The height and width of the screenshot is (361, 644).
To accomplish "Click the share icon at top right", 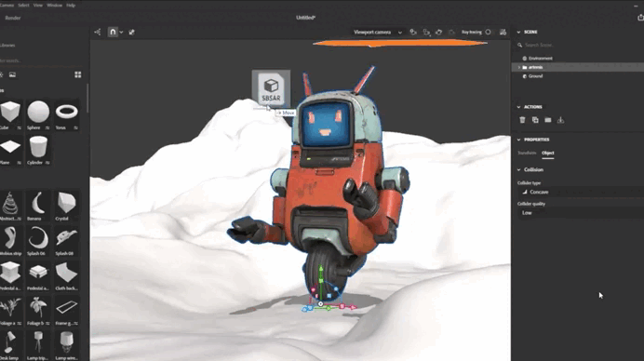I will pyautogui.click(x=640, y=18).
